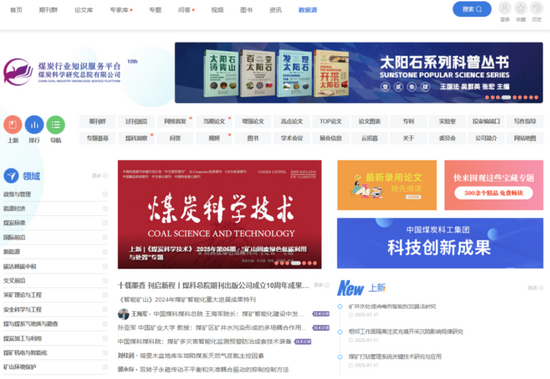The height and width of the screenshot is (379, 550).
Task: Open the 学术会议 quick link
Action: tap(291, 138)
